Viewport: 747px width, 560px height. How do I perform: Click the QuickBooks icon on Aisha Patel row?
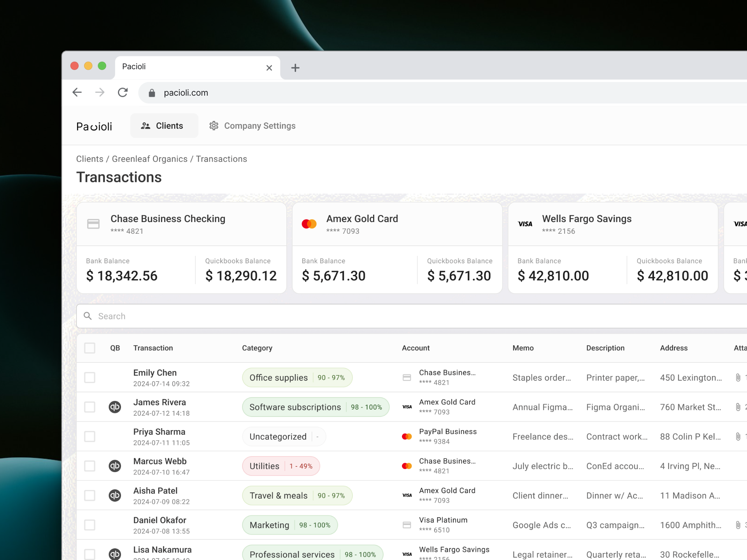pos(115,495)
